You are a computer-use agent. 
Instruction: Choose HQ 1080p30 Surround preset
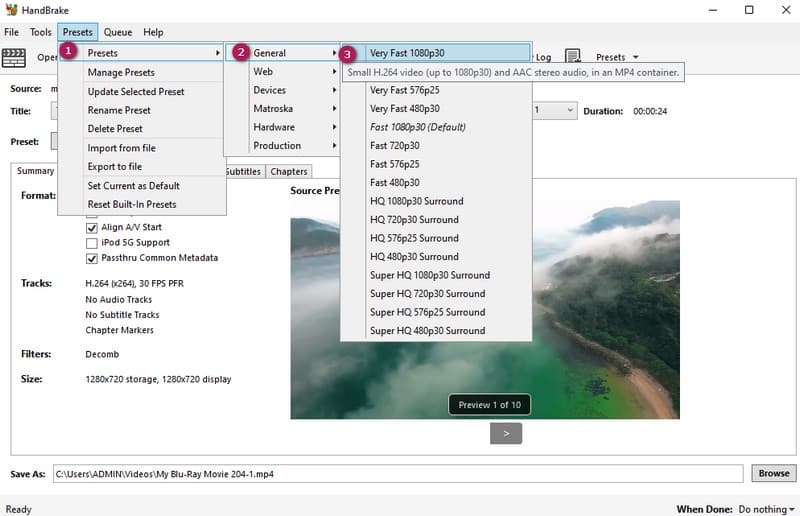(436, 201)
